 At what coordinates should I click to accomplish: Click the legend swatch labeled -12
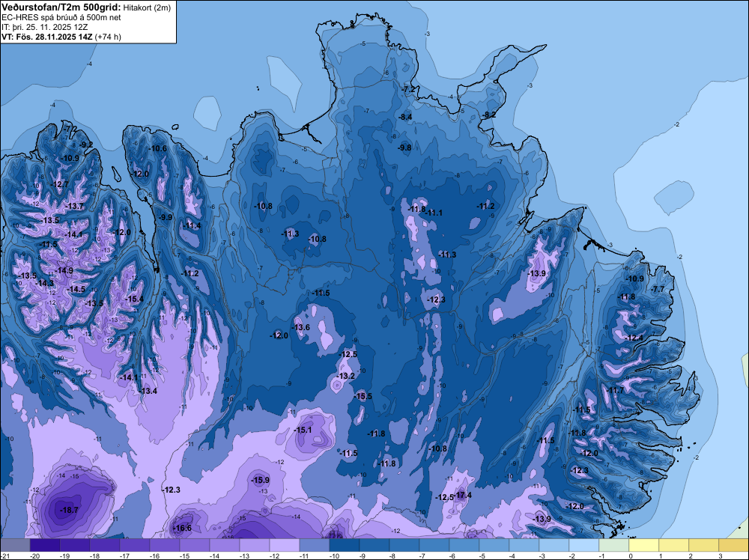[284, 545]
